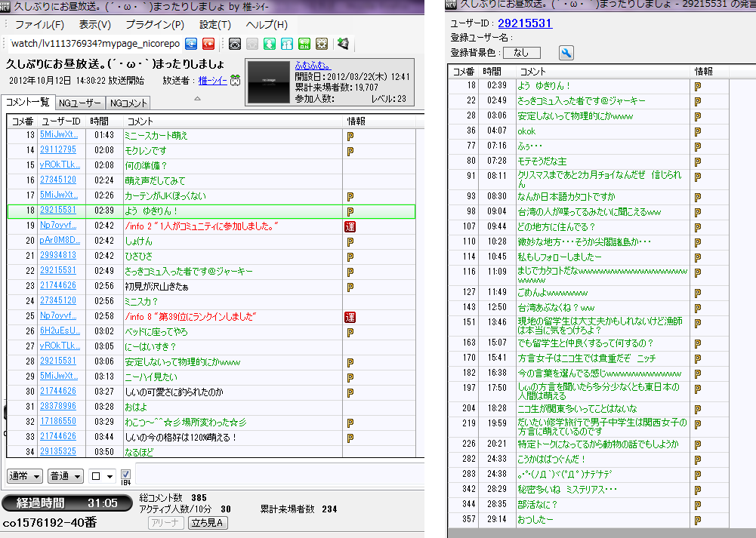The image size is (756, 538).
Task: Collapse broadcast info using small triangle arrow
Action: coord(197,99)
